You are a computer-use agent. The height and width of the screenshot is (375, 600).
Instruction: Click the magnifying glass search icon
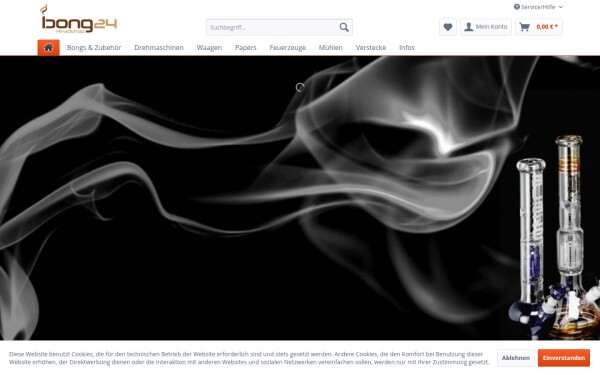click(344, 27)
